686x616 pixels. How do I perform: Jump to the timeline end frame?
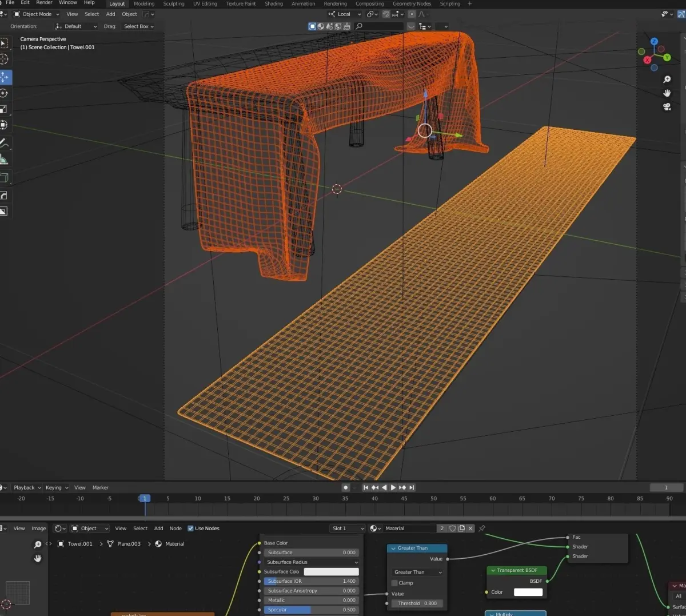(412, 487)
